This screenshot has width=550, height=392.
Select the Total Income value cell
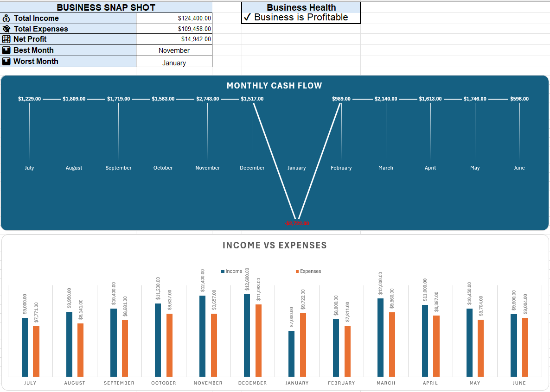pos(174,18)
